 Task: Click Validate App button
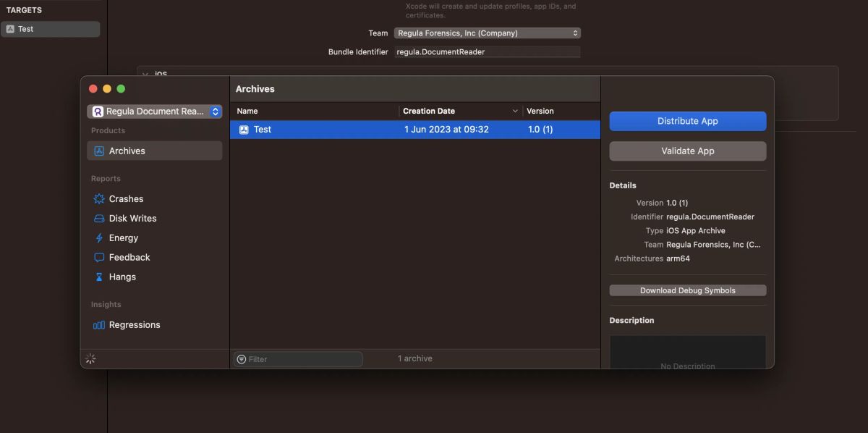tap(688, 151)
